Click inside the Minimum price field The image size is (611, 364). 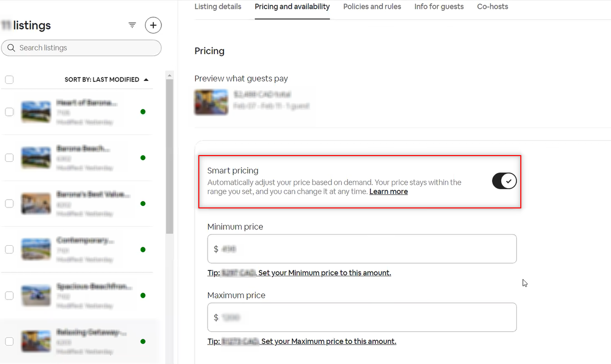(x=362, y=249)
